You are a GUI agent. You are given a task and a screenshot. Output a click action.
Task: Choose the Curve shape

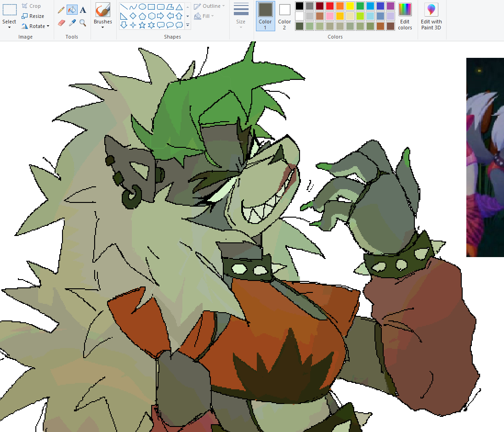133,6
